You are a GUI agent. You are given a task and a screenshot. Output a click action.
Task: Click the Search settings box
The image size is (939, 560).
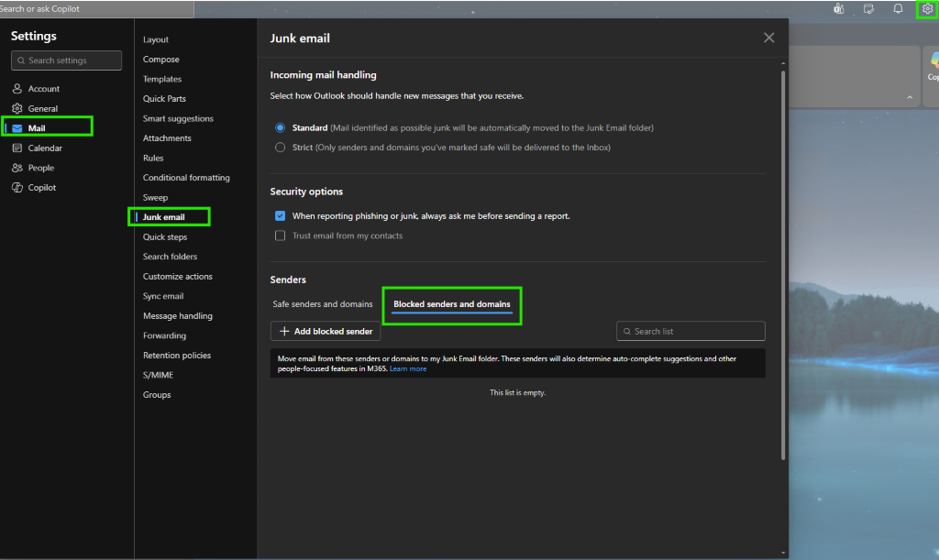(66, 60)
